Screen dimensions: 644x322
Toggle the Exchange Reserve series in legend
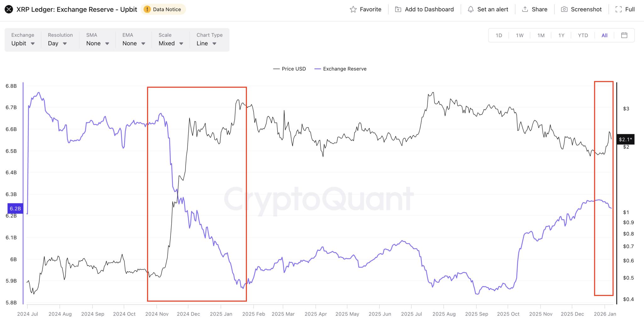click(x=340, y=69)
